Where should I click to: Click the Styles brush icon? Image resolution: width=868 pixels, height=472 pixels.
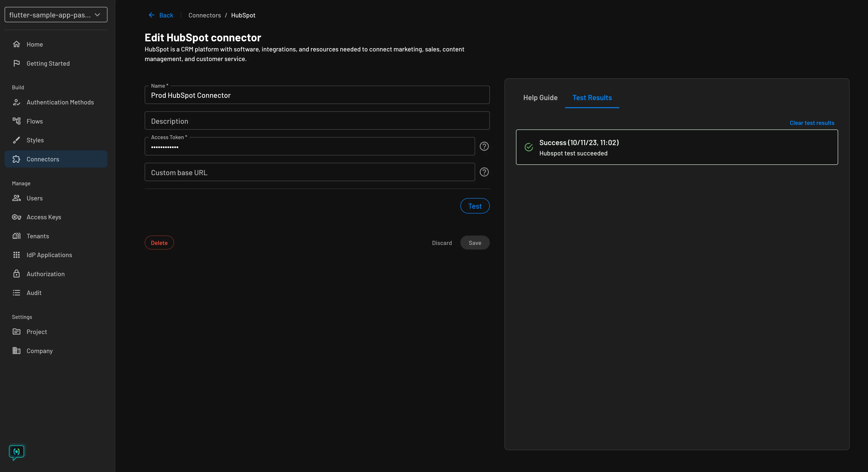coord(17,140)
